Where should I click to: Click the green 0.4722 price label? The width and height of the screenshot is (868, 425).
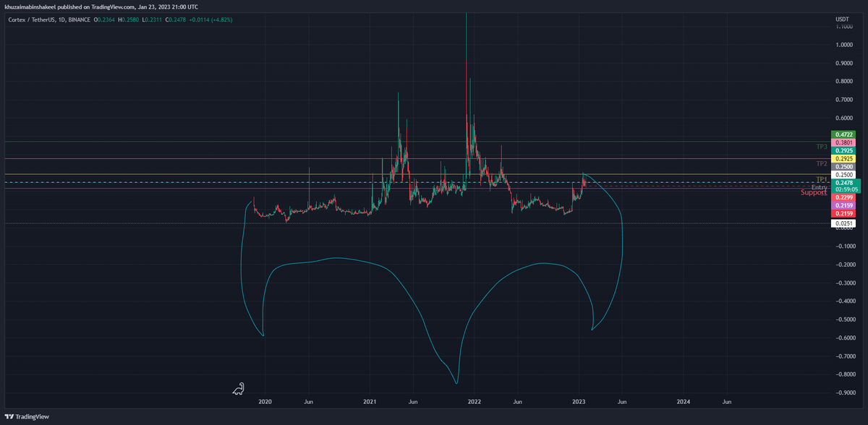pyautogui.click(x=843, y=134)
